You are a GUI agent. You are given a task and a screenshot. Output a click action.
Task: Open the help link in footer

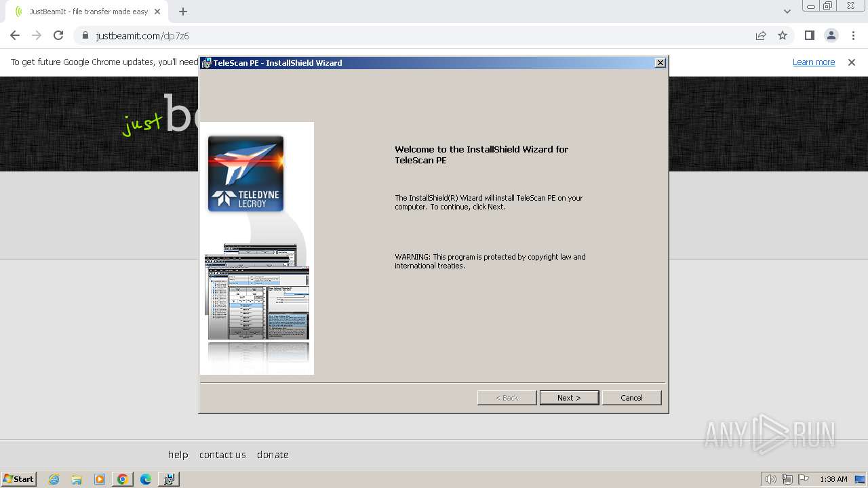coord(178,455)
